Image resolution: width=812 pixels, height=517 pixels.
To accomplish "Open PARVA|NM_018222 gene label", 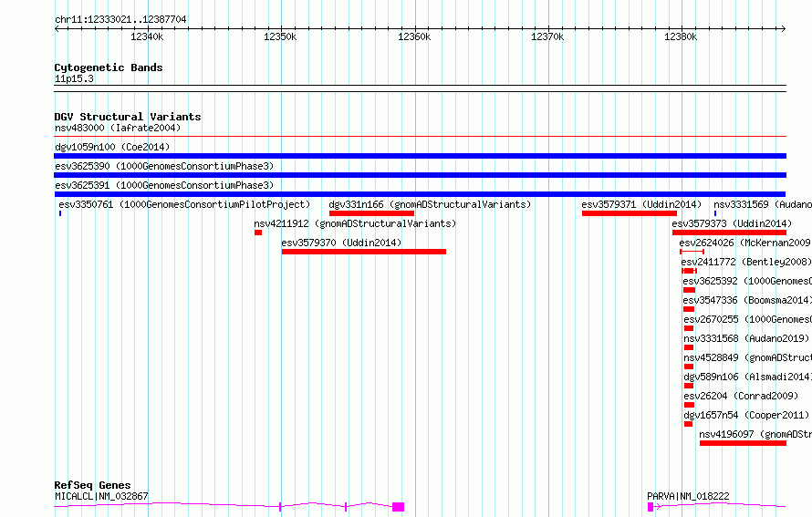I will point(688,496).
